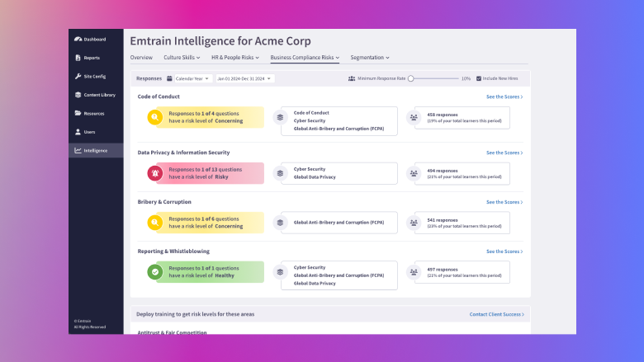The height and width of the screenshot is (362, 644).
Task: Expand the Calendar Year dropdown
Action: pos(193,78)
